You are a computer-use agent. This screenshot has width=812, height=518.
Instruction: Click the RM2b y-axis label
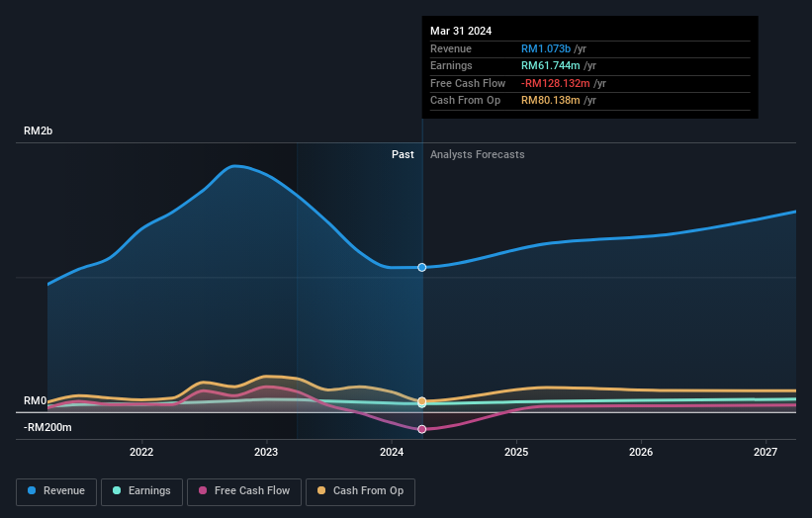click(x=38, y=130)
